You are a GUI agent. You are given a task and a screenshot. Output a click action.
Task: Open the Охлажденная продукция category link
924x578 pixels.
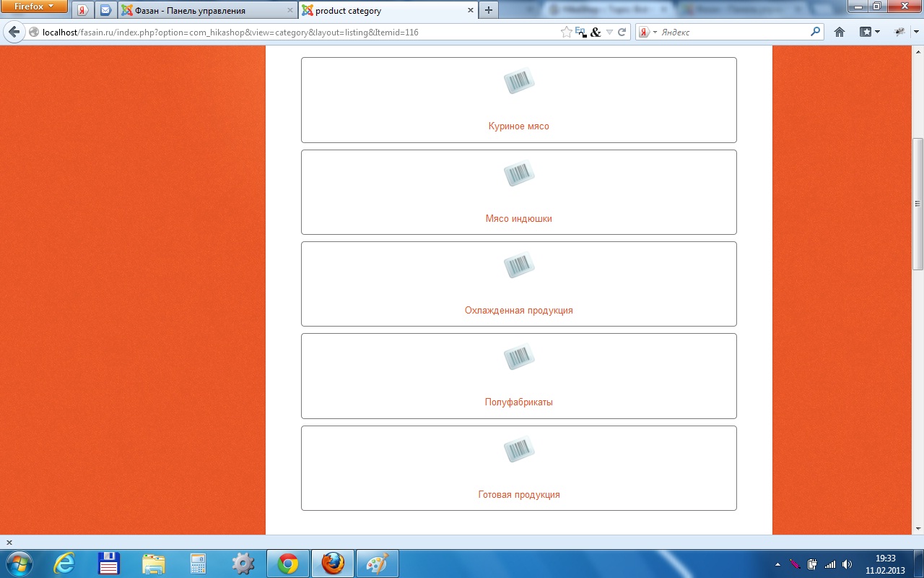(519, 311)
